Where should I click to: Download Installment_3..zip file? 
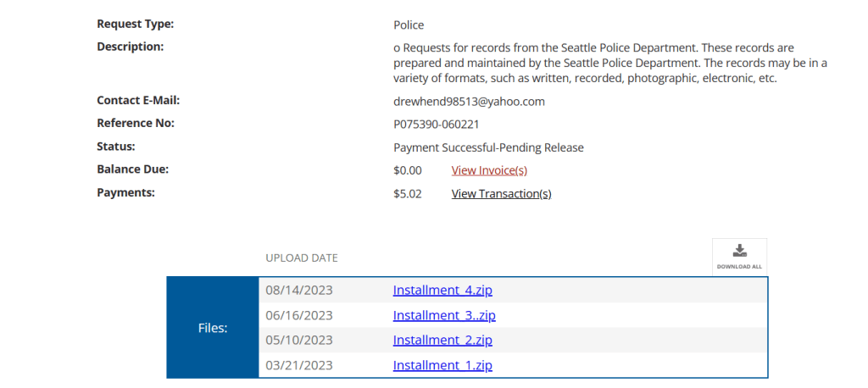click(444, 315)
